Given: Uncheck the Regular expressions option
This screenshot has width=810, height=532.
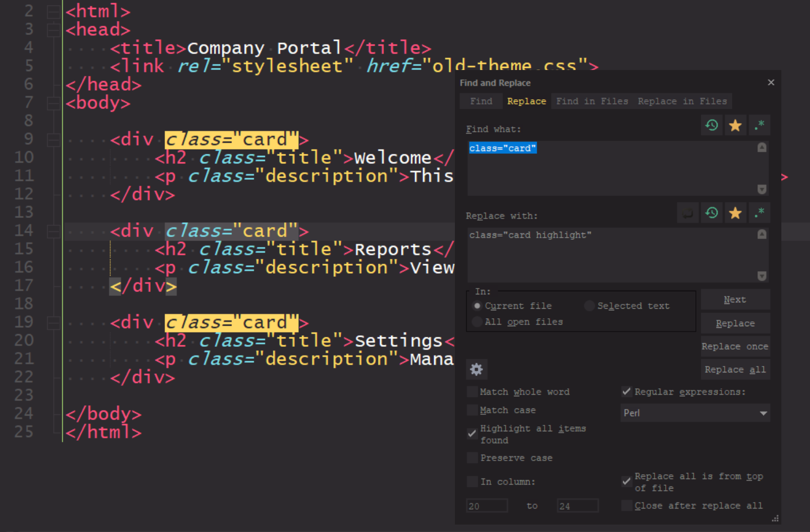Looking at the screenshot, I should (x=626, y=391).
